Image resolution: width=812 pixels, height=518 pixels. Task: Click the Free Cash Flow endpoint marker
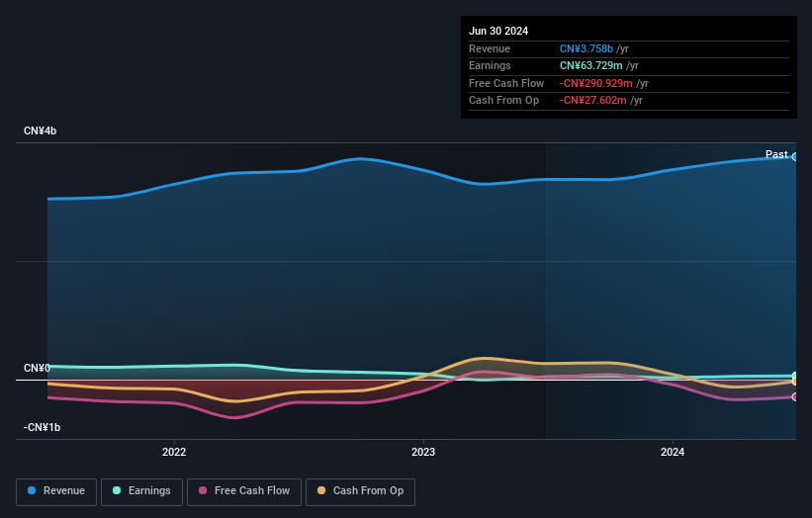tap(795, 397)
